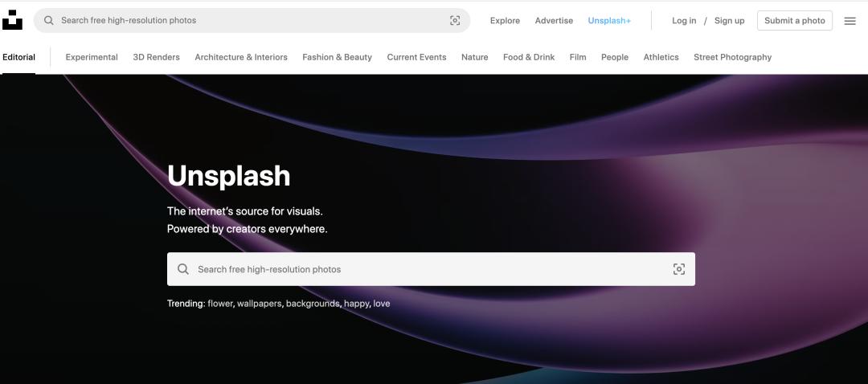Open the hamburger menu icon
Screen dimensions: 868x384
coord(850,21)
